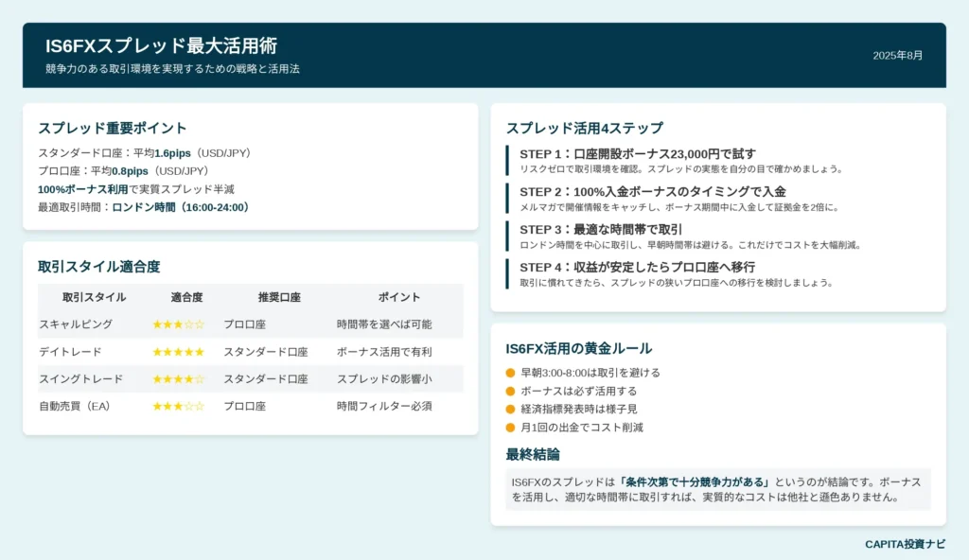Click 'STEP 2：100%入金ボーナスのタイミングで入金'

pyautogui.click(x=653, y=192)
